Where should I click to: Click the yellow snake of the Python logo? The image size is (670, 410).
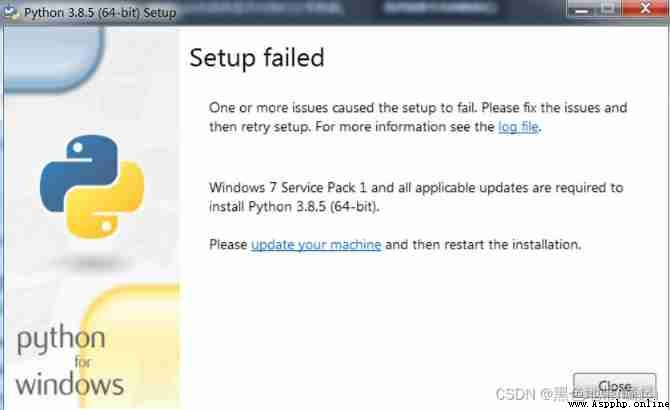click(x=105, y=200)
